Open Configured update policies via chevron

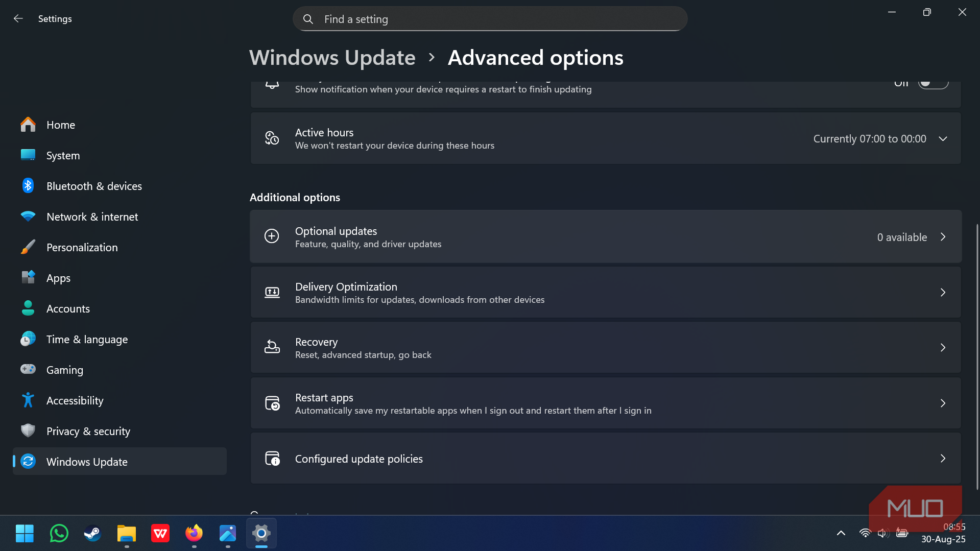point(943,459)
